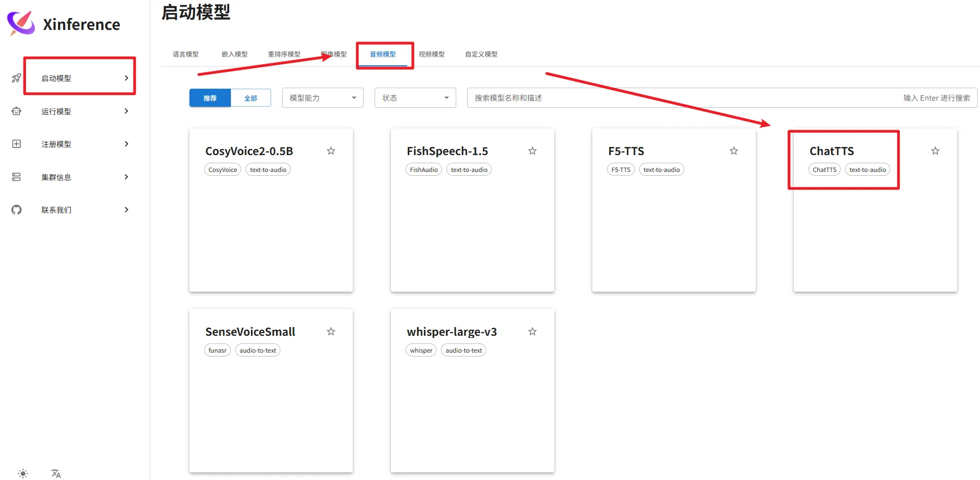Expand the 启动模型 sidebar chevron
Viewport: 980px width, 480px height.
point(126,78)
